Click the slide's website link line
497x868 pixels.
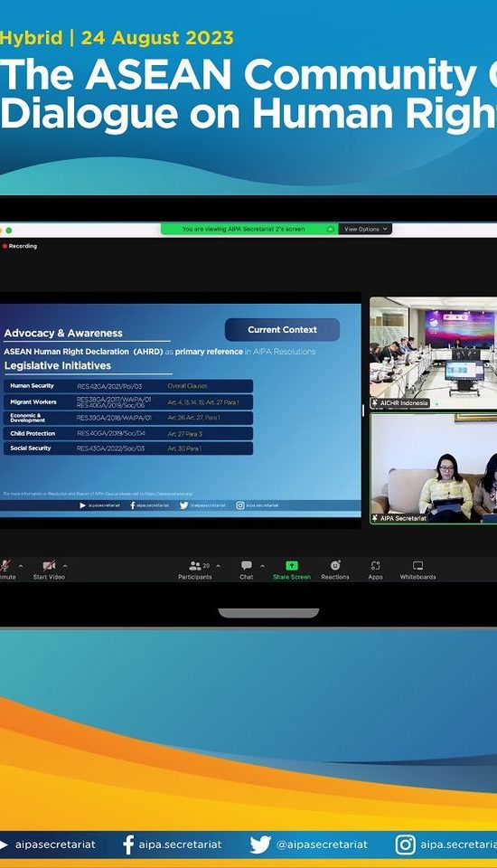pos(98,494)
